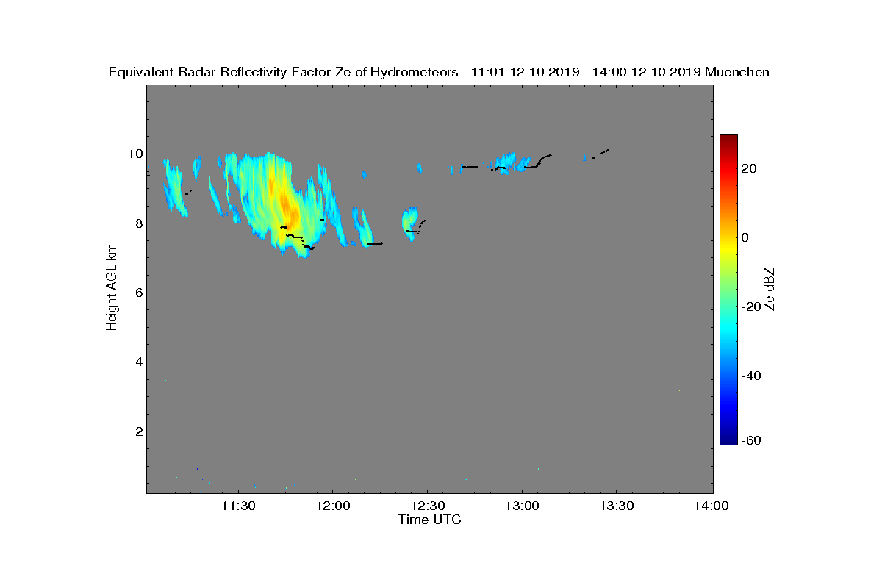Click the height tick label 6
Viewport: 882px width, 588px height.
137,293
